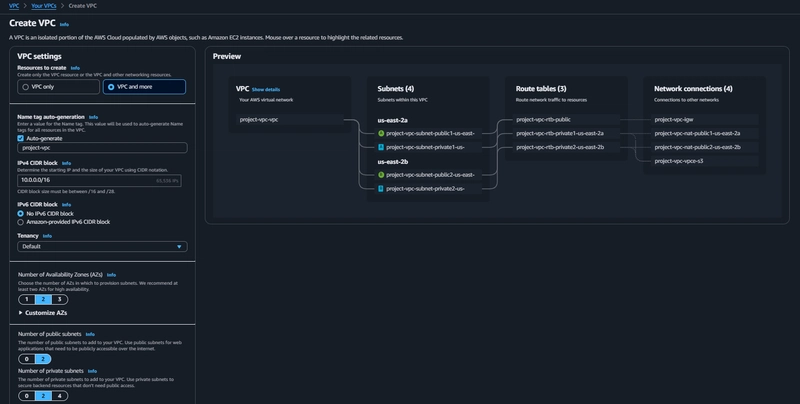Viewport: 800px width, 404px height.
Task: Select project-vpc-subnet-public1 in preview
Action: pyautogui.click(x=428, y=133)
